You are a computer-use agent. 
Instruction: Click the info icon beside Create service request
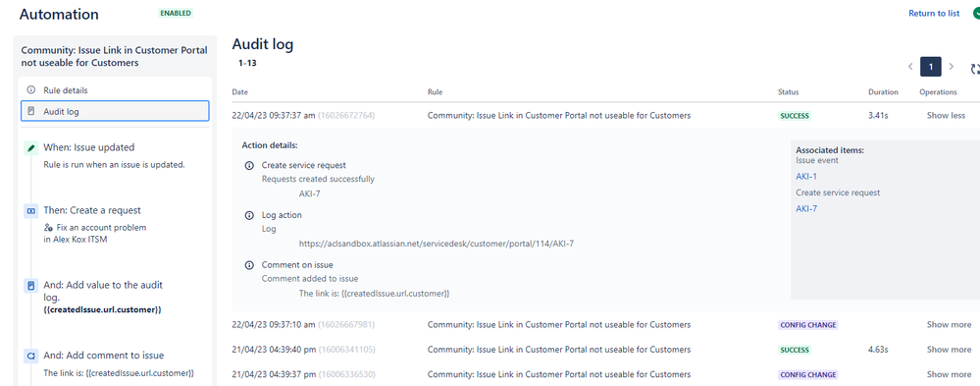[x=249, y=166]
